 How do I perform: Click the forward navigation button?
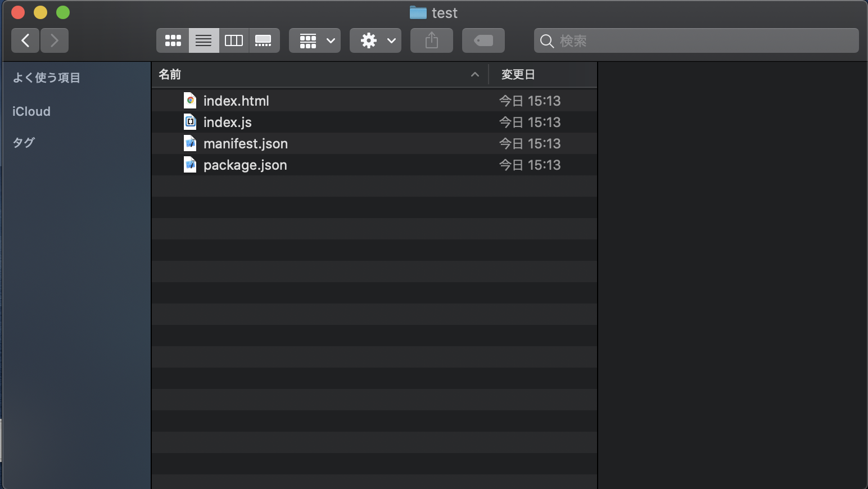54,40
